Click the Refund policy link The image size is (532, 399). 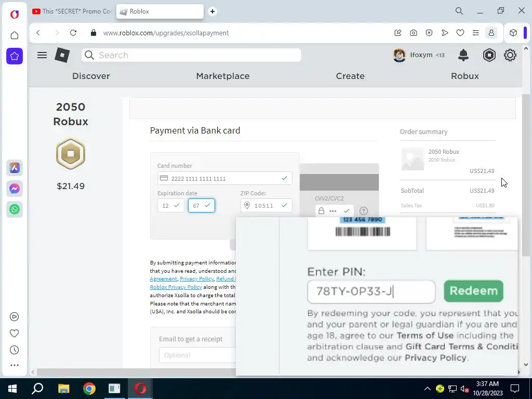(225, 279)
